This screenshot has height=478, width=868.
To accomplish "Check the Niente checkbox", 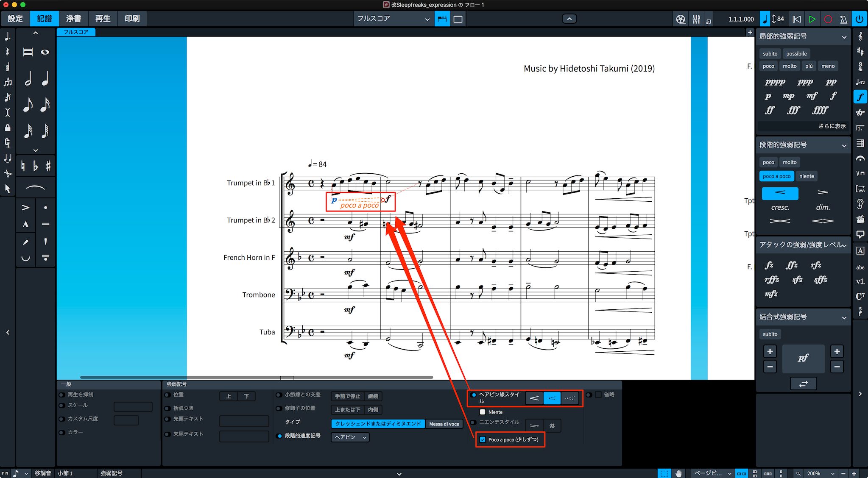I will point(483,412).
